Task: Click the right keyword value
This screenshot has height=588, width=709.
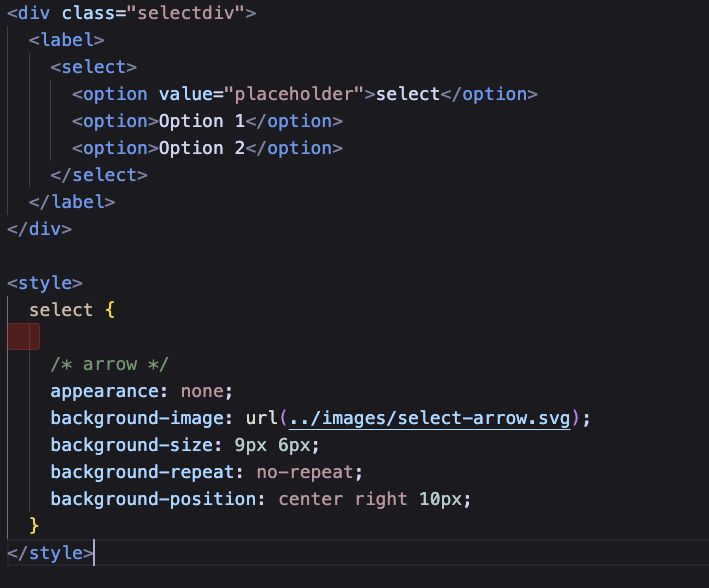Action: [381, 499]
